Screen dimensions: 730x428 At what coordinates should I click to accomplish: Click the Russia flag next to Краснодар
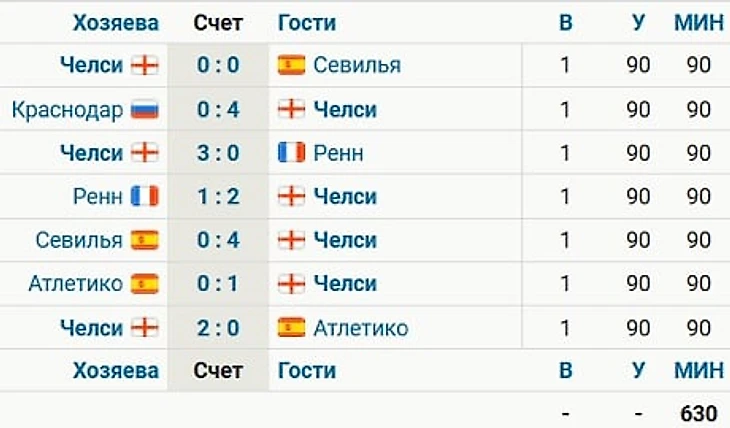(145, 110)
